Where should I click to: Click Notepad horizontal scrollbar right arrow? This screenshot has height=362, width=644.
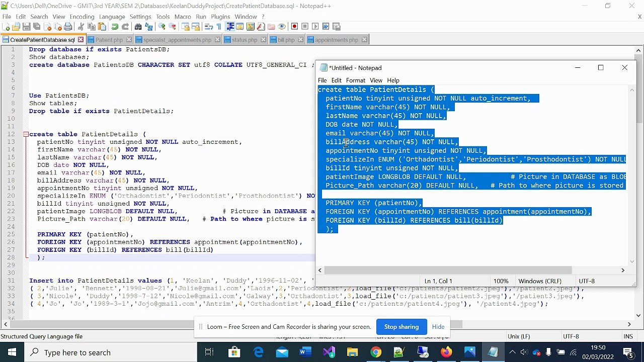tap(623, 270)
